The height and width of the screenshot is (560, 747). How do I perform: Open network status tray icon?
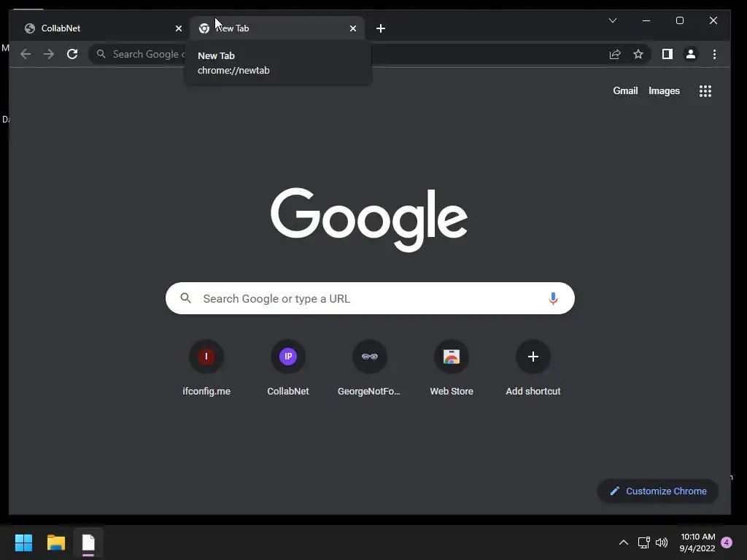pyautogui.click(x=644, y=542)
